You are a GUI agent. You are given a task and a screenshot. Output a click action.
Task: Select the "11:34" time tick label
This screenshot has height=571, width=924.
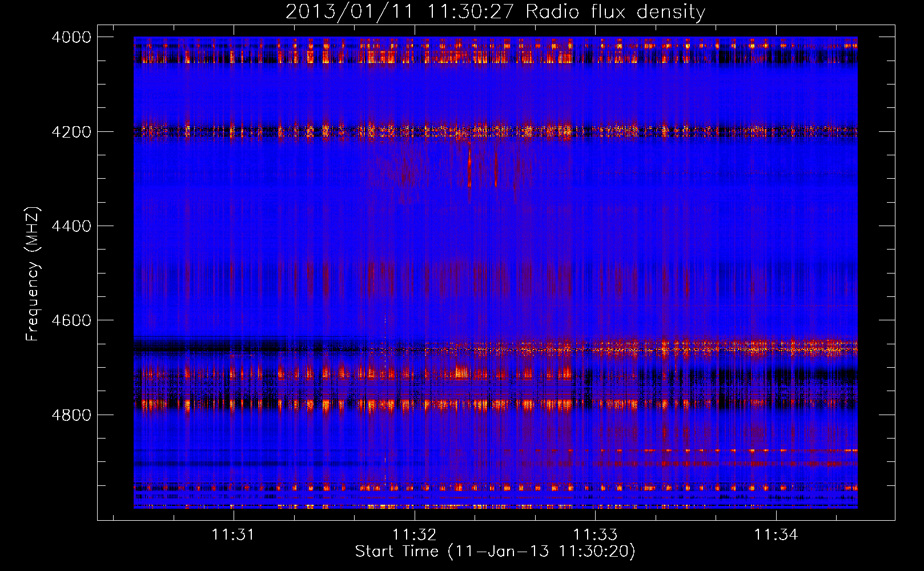click(776, 534)
